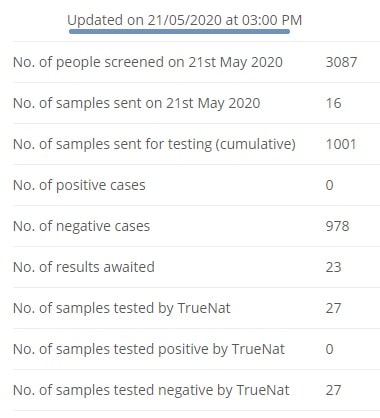Image resolution: width=380 pixels, height=418 pixels.
Task: Select the samples sent on 21st May label
Action: 137,103
